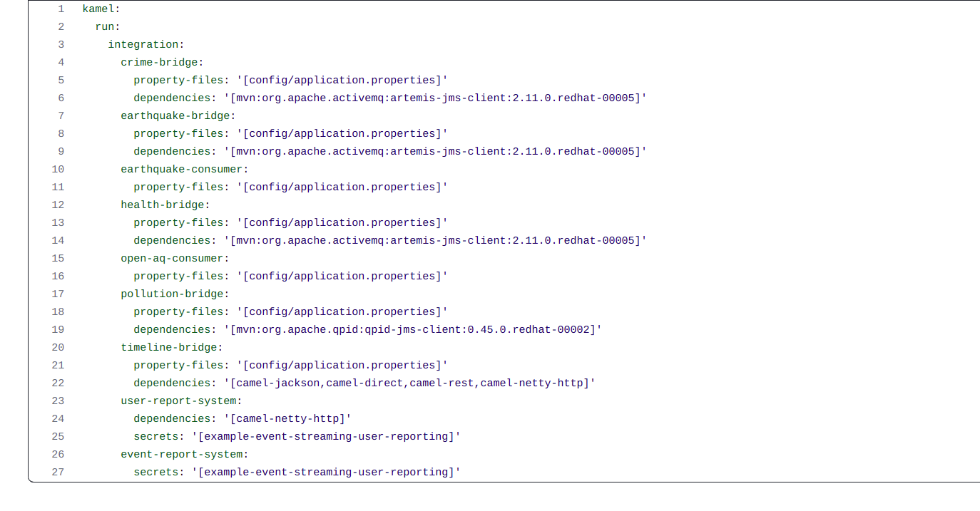The image size is (980, 511).
Task: Click the 'earthquake-bridge:' key
Action: coord(178,115)
